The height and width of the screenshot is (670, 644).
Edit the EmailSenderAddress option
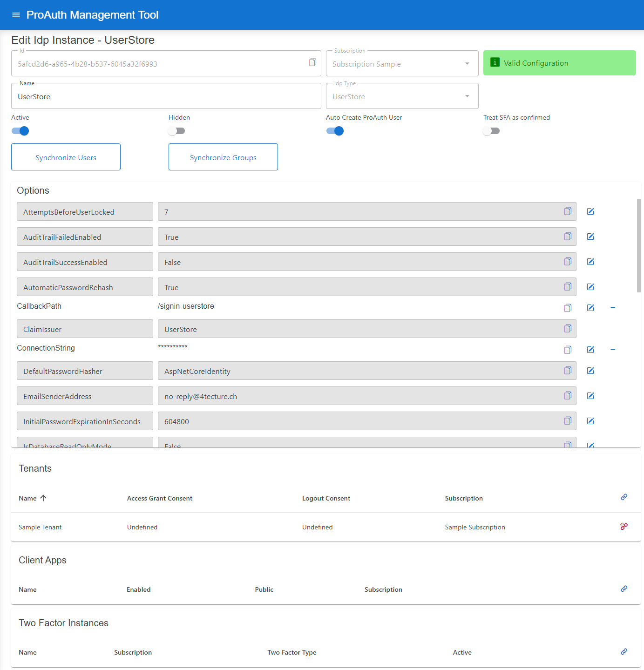(x=590, y=396)
